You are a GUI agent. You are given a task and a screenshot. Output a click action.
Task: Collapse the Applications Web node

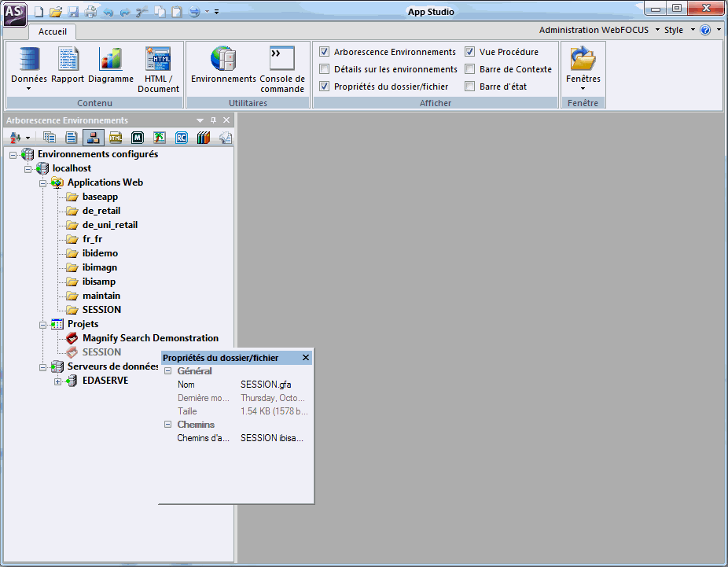coord(42,183)
